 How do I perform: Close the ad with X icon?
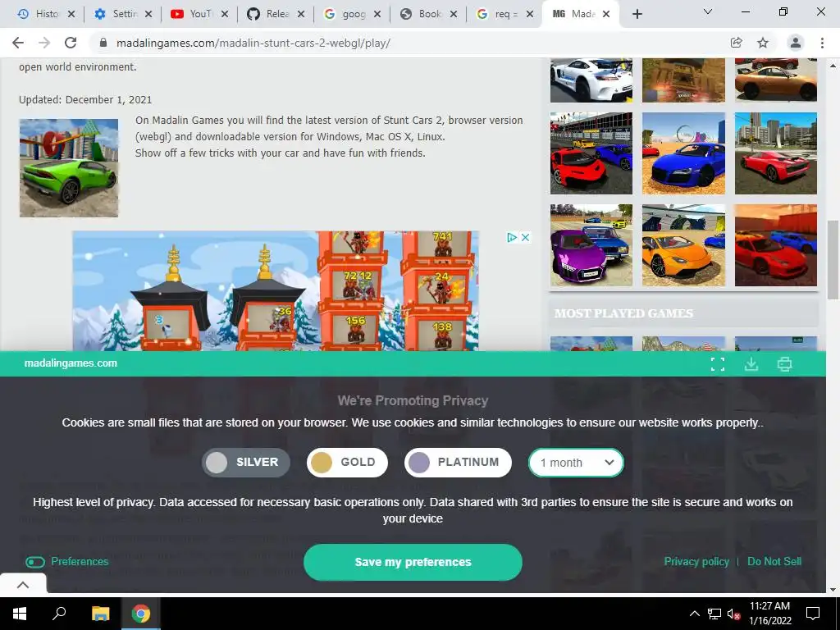526,237
